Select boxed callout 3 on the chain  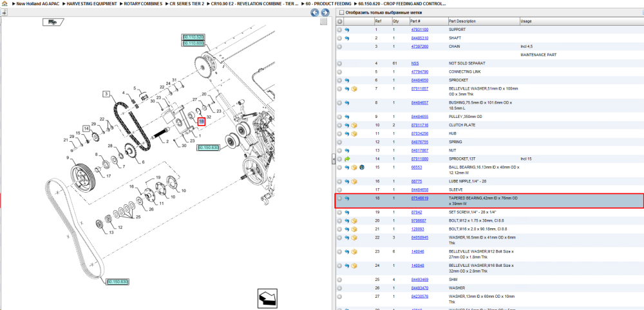[x=106, y=94]
